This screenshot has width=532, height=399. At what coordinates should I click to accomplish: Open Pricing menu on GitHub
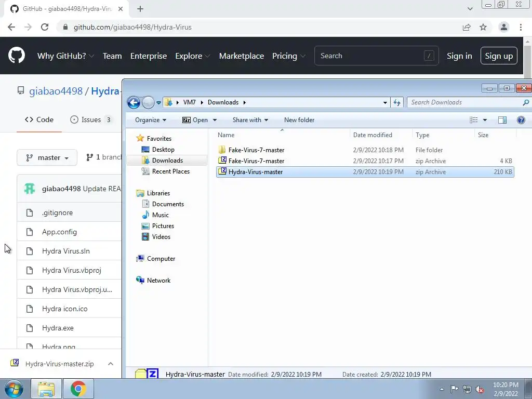[288, 56]
